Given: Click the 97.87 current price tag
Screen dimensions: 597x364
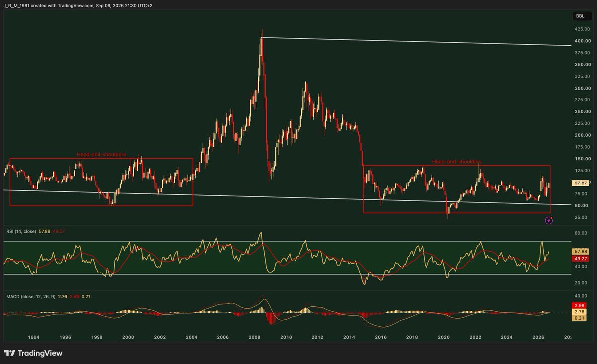Looking at the screenshot, I should pyautogui.click(x=580, y=183).
